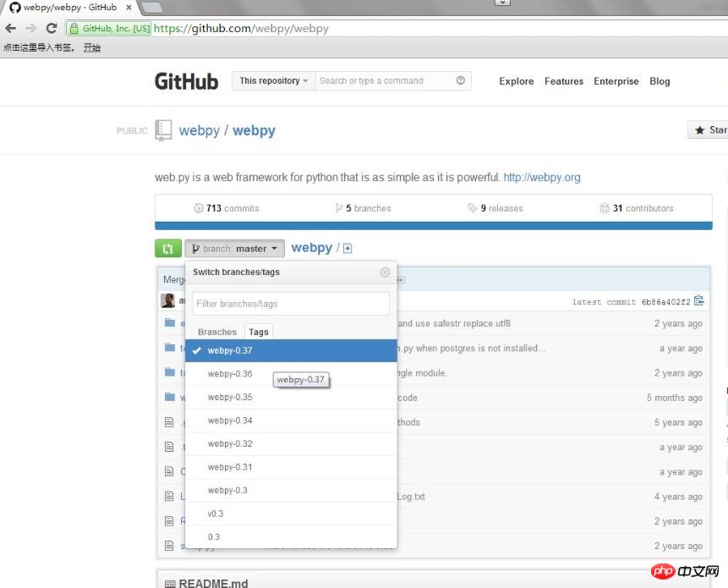Switch to the Branches tab

point(217,332)
